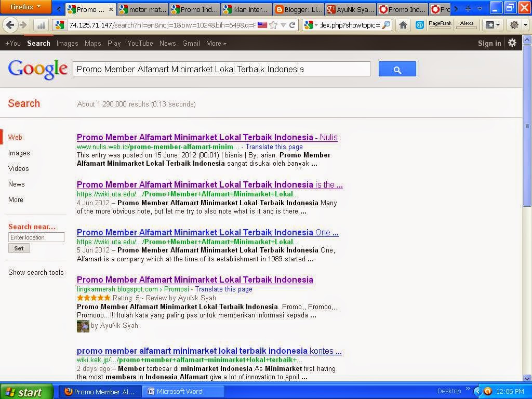Image resolution: width=532 pixels, height=399 pixels.
Task: Click the browser search box field
Action: pos(350,25)
